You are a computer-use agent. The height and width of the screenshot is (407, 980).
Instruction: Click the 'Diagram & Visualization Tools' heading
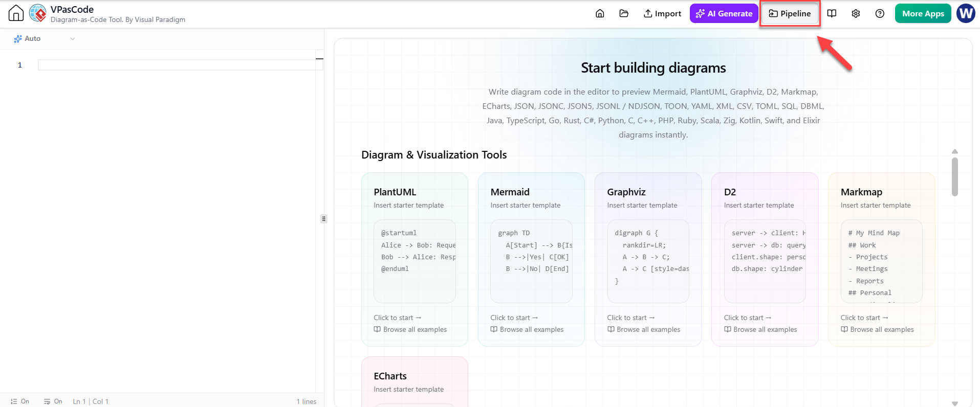coord(434,155)
